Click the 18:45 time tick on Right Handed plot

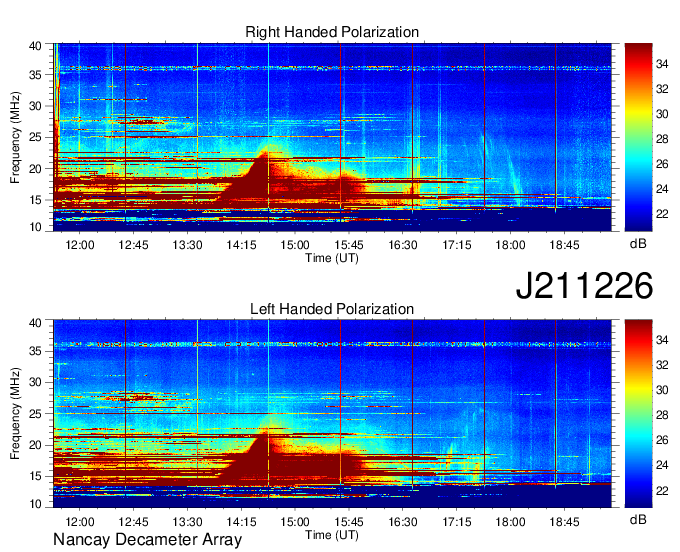565,245
